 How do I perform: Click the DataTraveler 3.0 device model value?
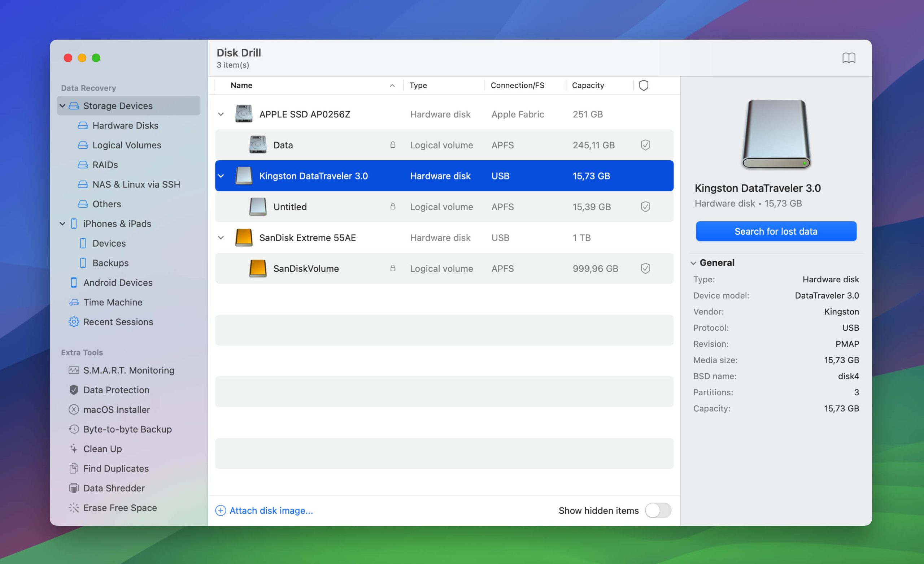pos(827,295)
